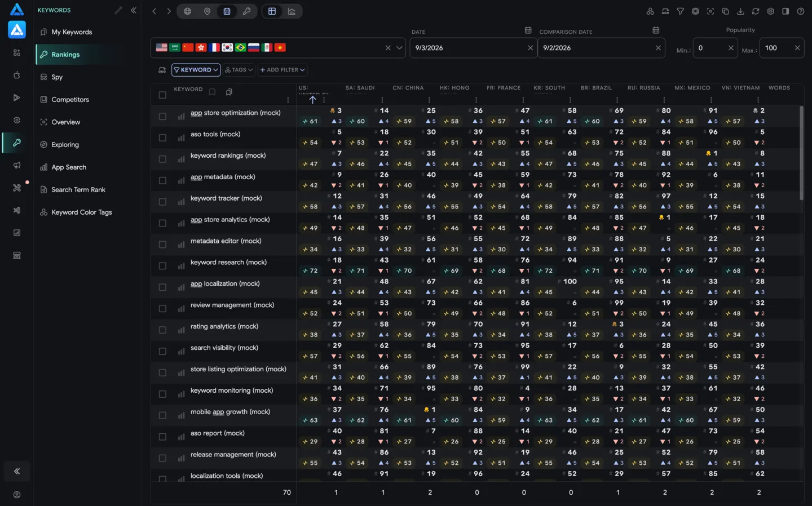
Task: Download the rankings via download icon
Action: click(740, 11)
